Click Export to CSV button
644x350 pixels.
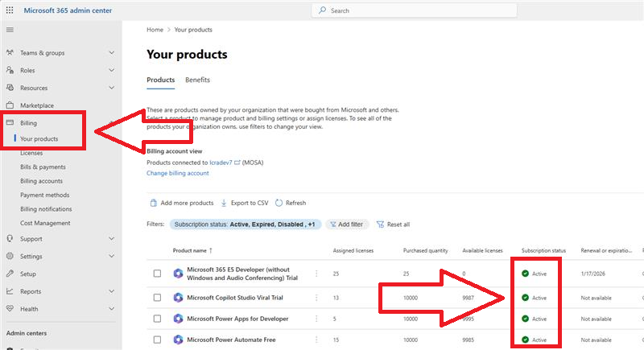click(x=245, y=203)
